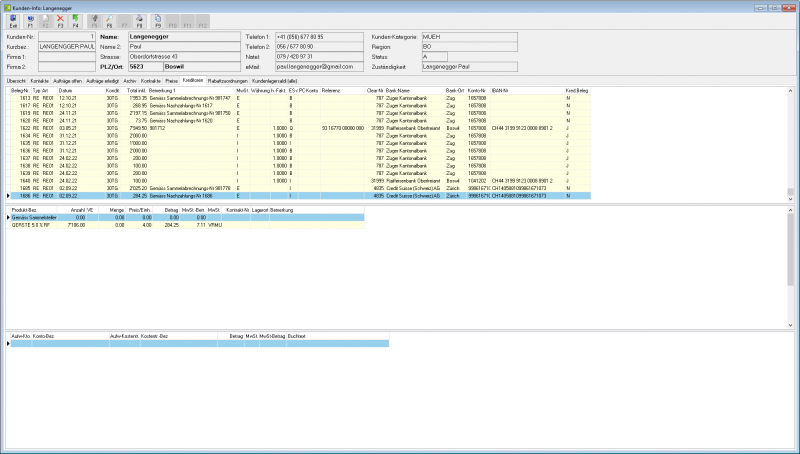Open the Aufträge offen tab
800x454 pixels.
click(x=67, y=81)
